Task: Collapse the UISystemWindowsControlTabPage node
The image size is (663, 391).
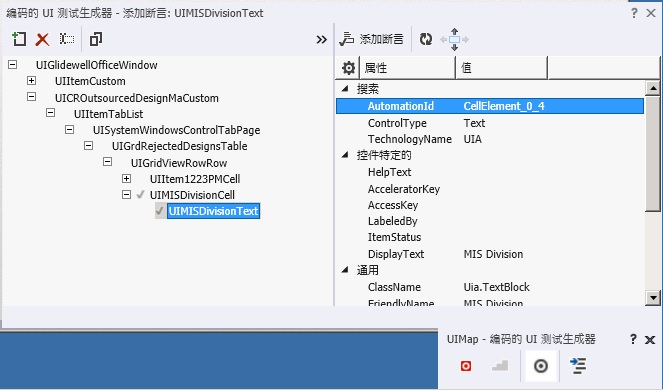Action: (x=69, y=129)
